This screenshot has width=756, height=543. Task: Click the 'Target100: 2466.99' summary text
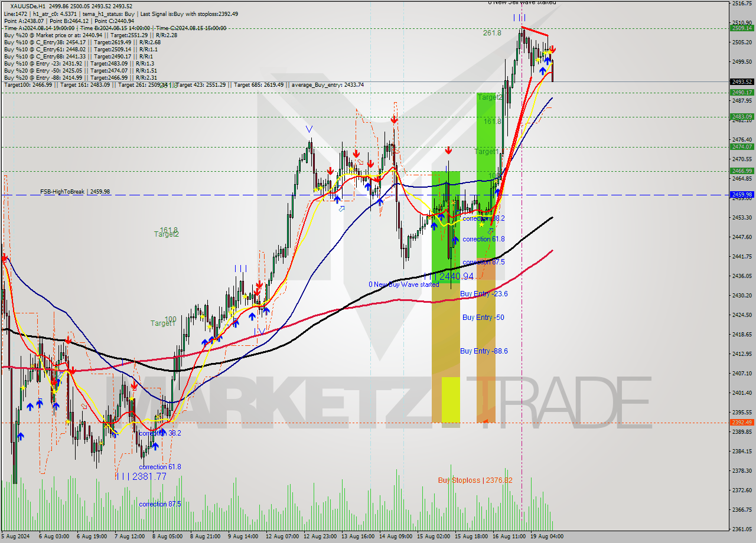pos(28,85)
